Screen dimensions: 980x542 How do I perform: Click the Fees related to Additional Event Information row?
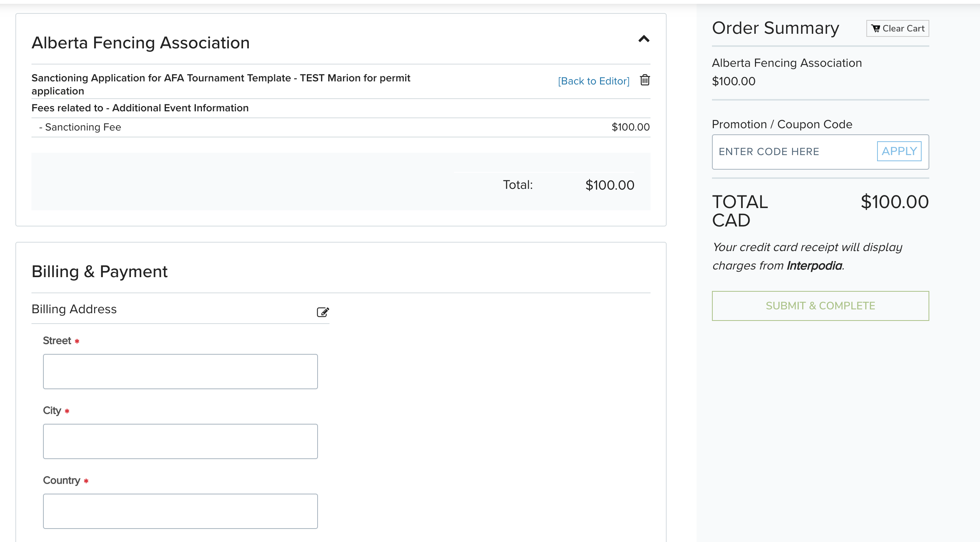coord(140,108)
